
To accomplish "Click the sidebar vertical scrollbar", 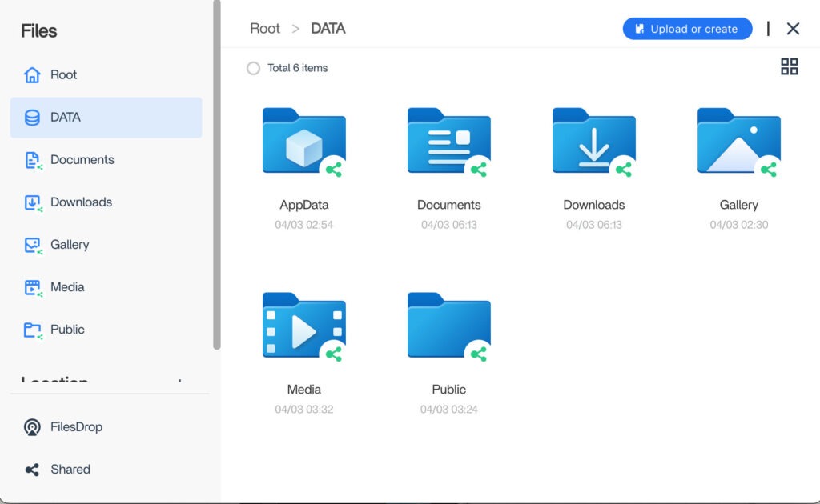I will click(x=216, y=176).
